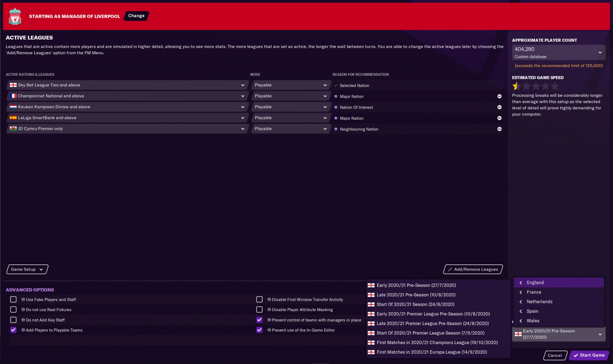Viewport: 613px width, 364px height.
Task: Click the Wales nation flag icon
Action: pyautogui.click(x=12, y=129)
